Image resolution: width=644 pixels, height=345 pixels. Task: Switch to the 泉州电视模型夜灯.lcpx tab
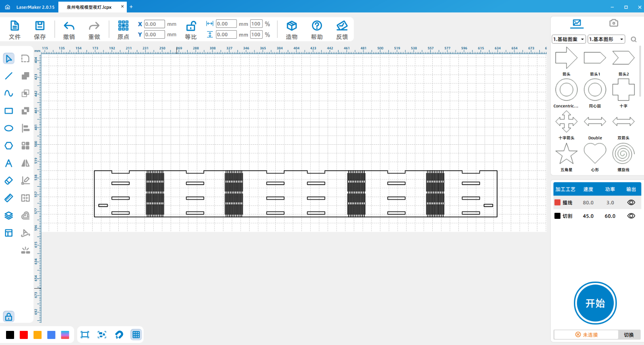click(89, 7)
